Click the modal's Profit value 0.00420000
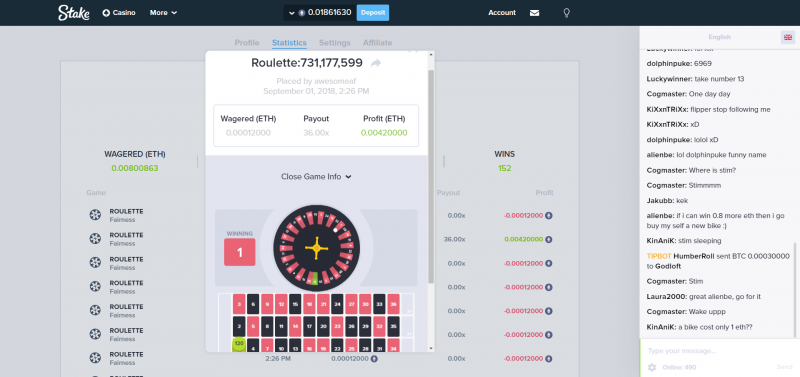Screen dimensions: 800x377 (x=384, y=133)
